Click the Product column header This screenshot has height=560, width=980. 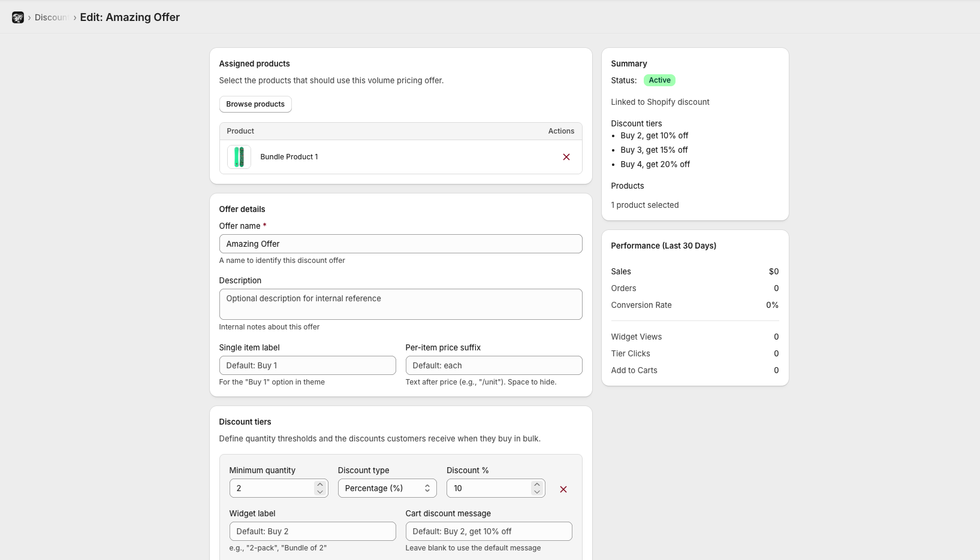pos(240,131)
